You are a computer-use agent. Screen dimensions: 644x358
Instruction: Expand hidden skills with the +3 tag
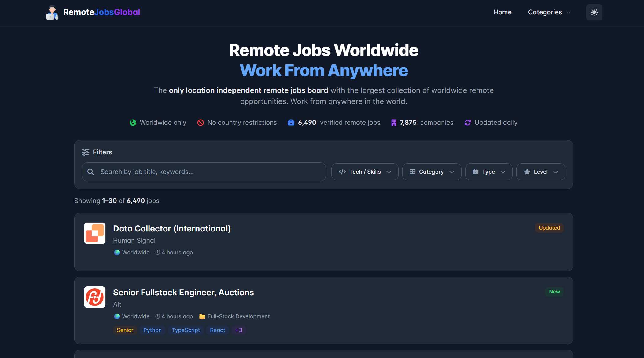239,330
